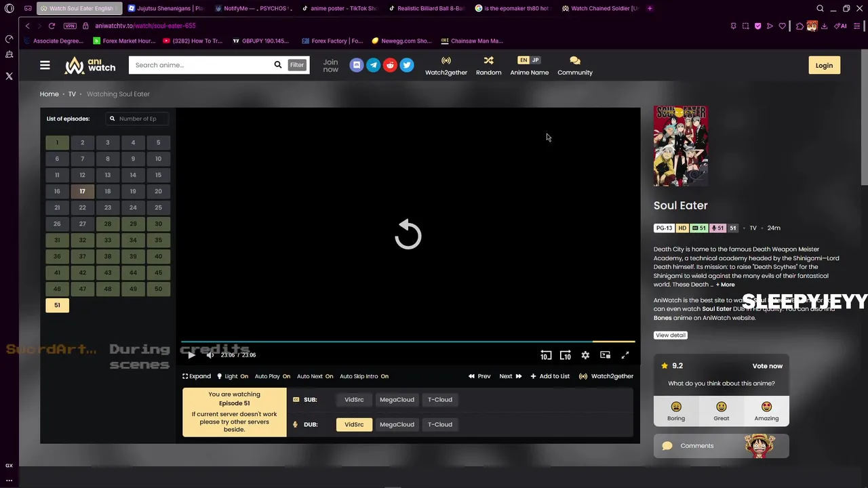
Task: Click Add to List
Action: (550, 376)
